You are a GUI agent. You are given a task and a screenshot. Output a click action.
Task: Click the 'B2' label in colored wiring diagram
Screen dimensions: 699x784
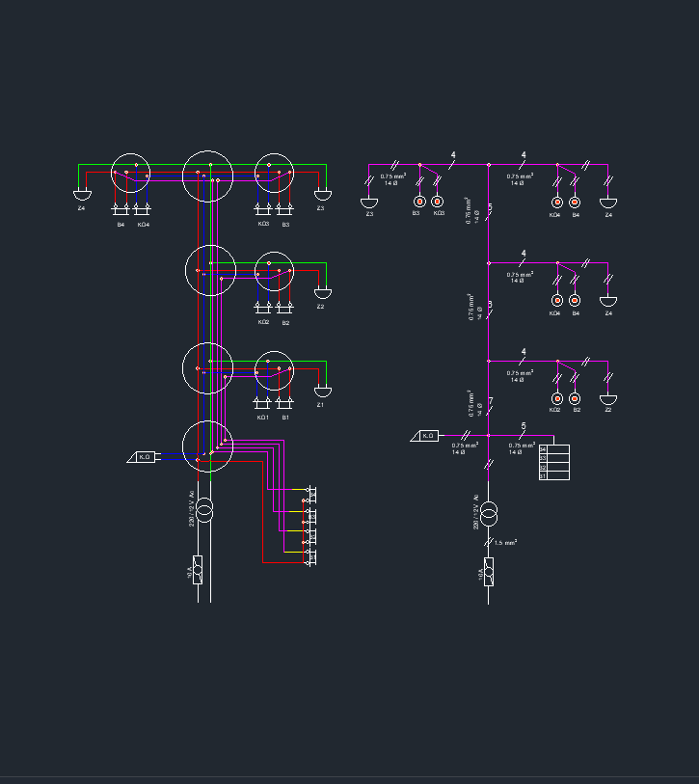[x=285, y=323]
